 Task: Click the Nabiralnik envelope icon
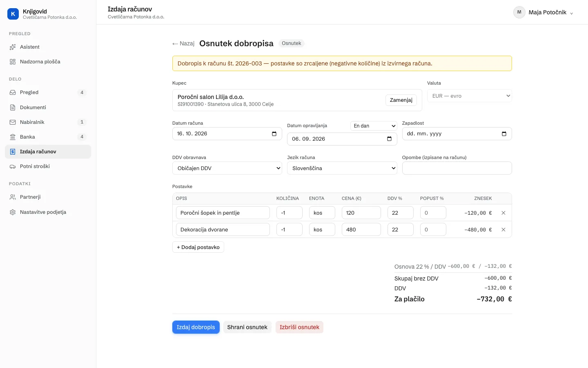point(13,122)
